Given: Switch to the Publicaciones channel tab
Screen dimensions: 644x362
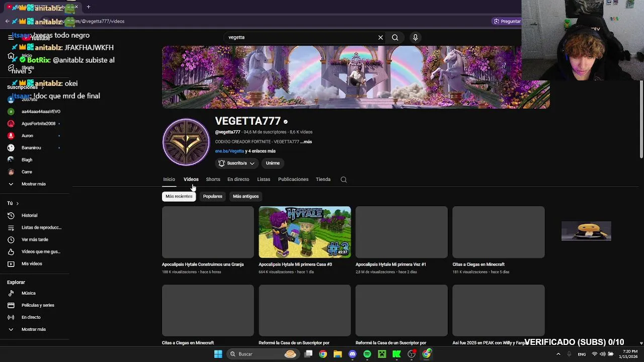Looking at the screenshot, I should click(x=293, y=179).
